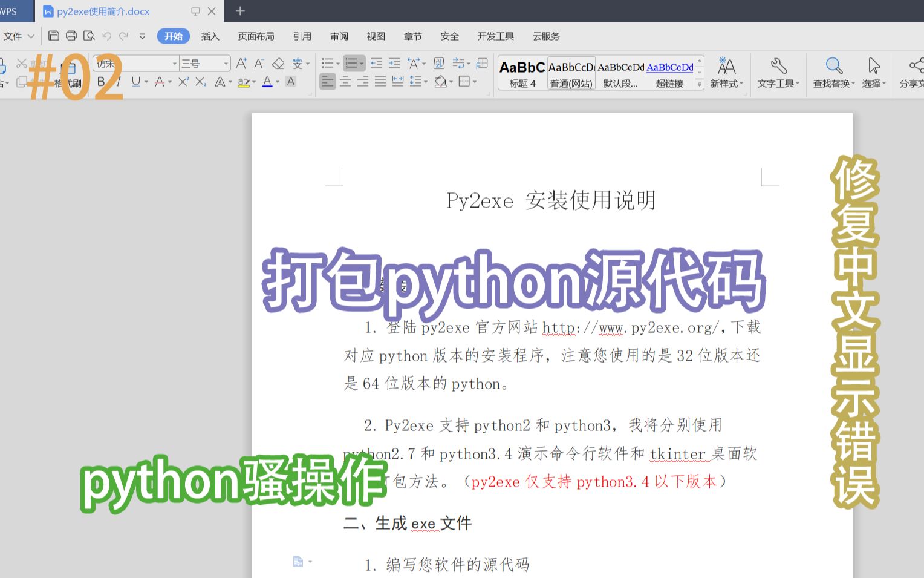Toggle underline formatting
The height and width of the screenshot is (578, 924).
click(136, 81)
